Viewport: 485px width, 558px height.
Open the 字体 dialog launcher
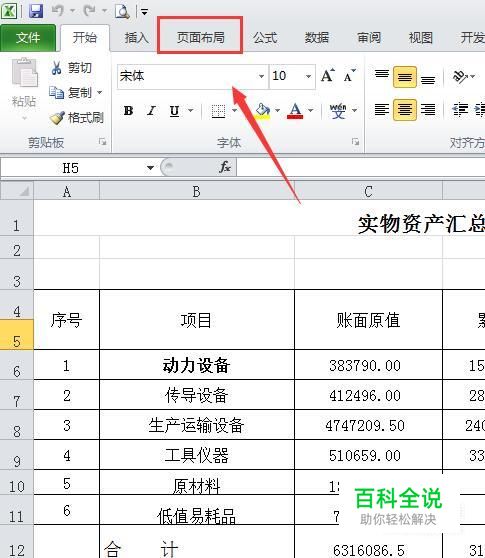pyautogui.click(x=355, y=142)
